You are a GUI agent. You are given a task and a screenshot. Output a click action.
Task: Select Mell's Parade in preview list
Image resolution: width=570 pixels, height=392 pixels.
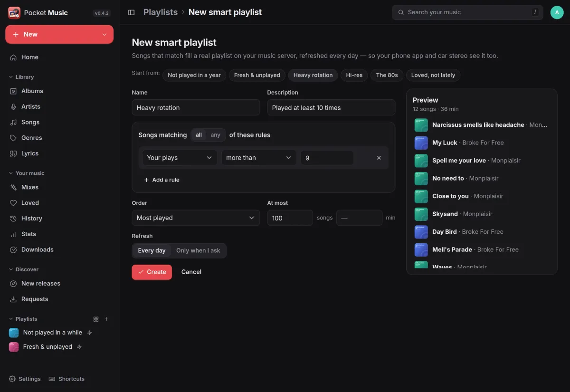coord(481,250)
